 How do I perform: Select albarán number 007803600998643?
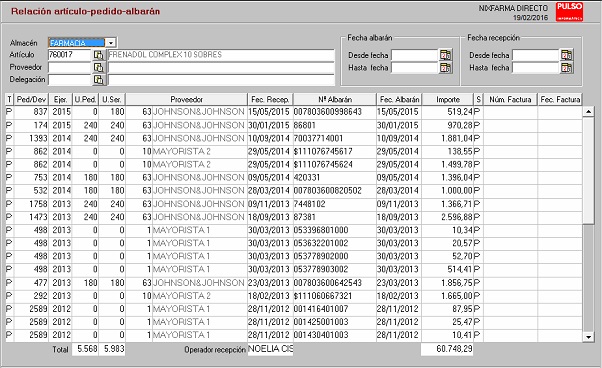(328, 112)
